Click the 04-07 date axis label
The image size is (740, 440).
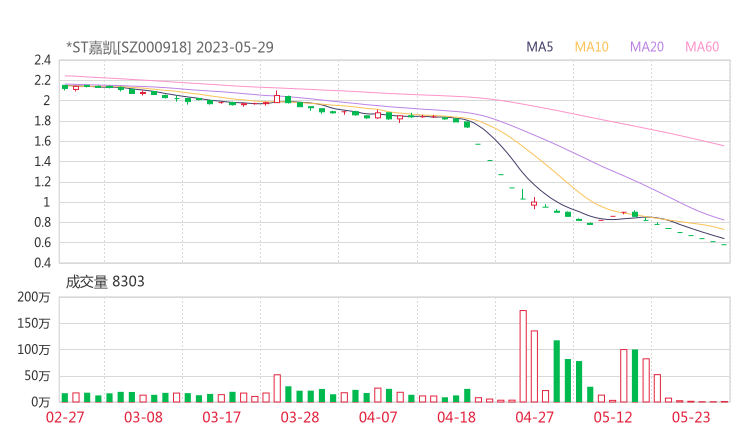point(378,417)
